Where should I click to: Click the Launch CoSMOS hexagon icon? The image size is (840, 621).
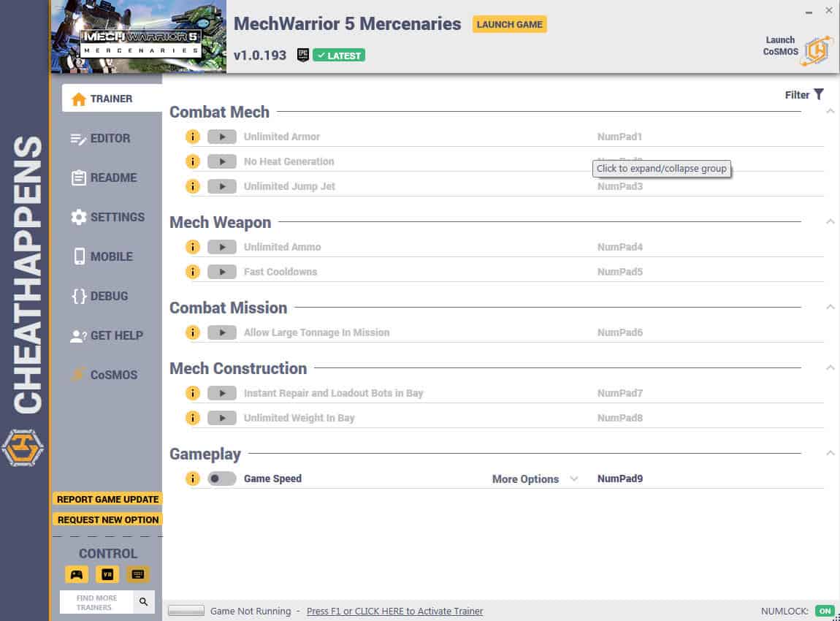(817, 51)
